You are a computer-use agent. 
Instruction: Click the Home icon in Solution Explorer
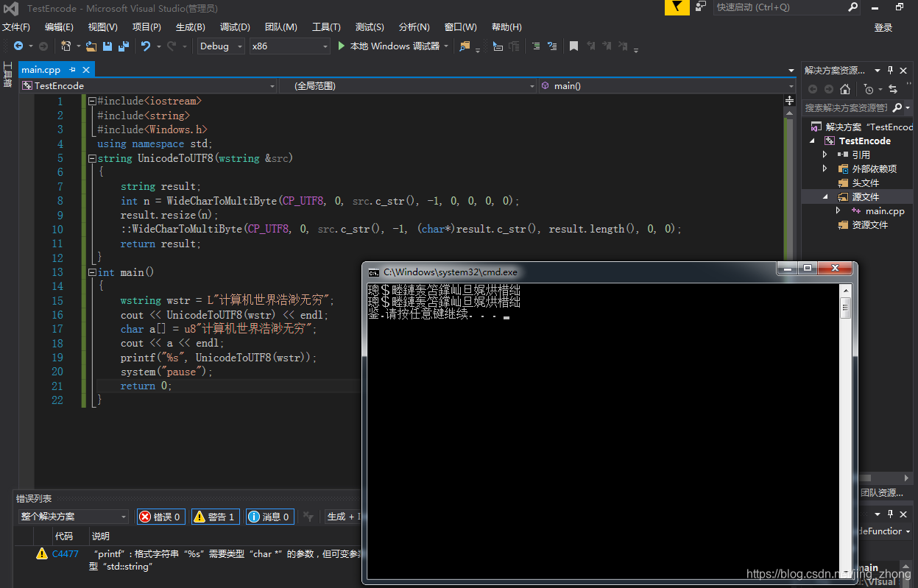pos(845,89)
